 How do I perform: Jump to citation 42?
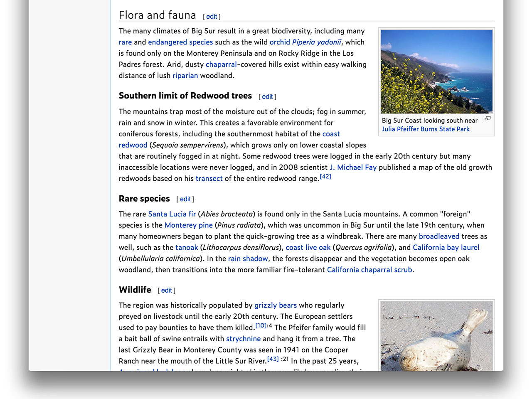click(325, 176)
